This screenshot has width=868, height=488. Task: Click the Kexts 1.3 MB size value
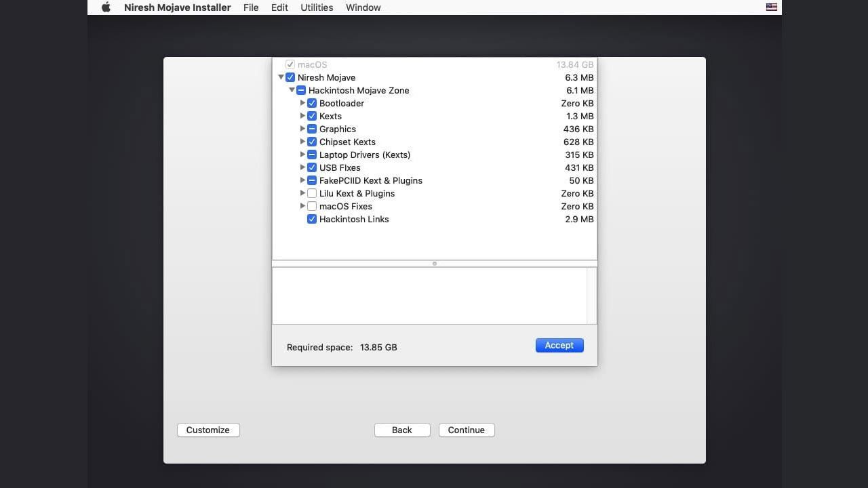[x=580, y=116]
